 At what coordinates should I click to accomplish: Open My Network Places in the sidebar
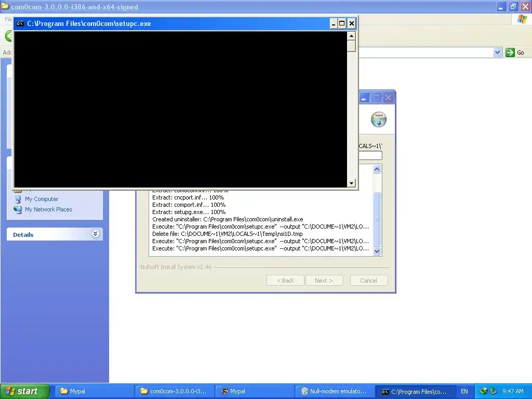[x=48, y=209]
